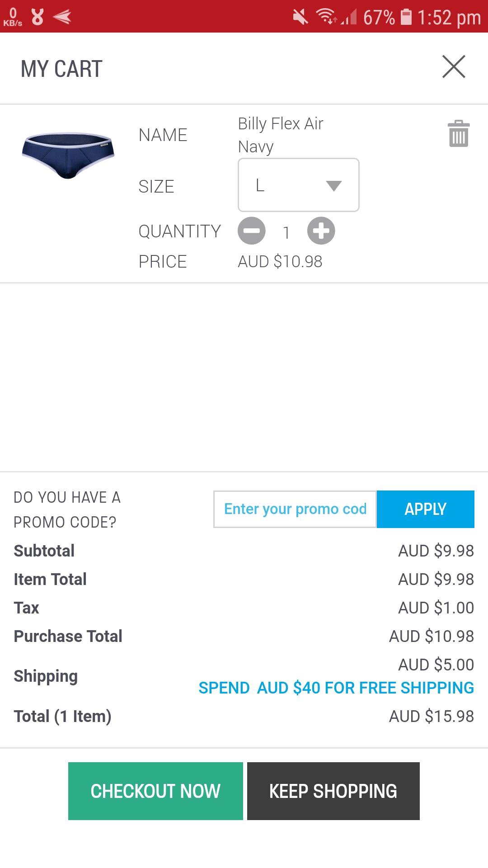Delete item with the trash can icon

(x=458, y=134)
